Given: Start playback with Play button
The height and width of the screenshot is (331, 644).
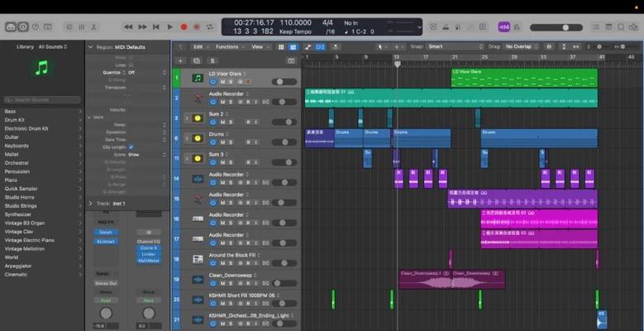Looking at the screenshot, I should (170, 27).
